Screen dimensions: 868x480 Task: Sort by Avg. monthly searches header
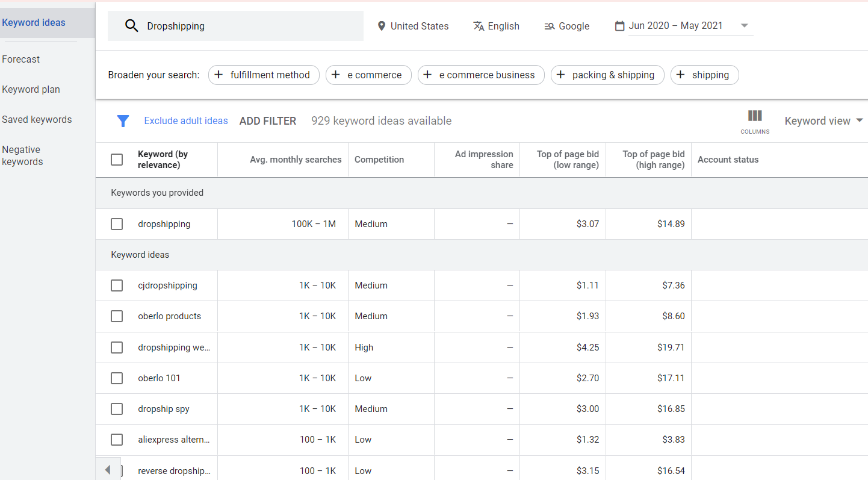pyautogui.click(x=296, y=160)
